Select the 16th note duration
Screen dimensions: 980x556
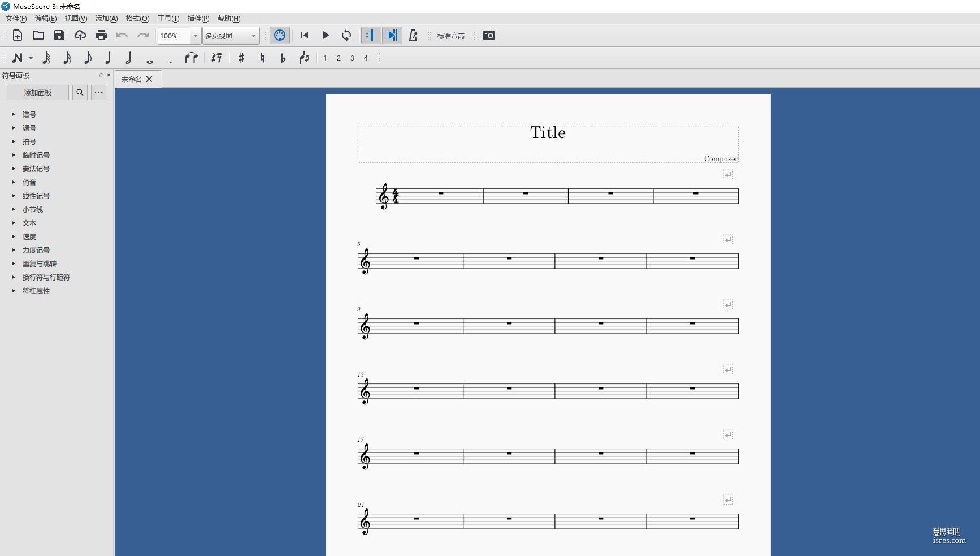[67, 58]
